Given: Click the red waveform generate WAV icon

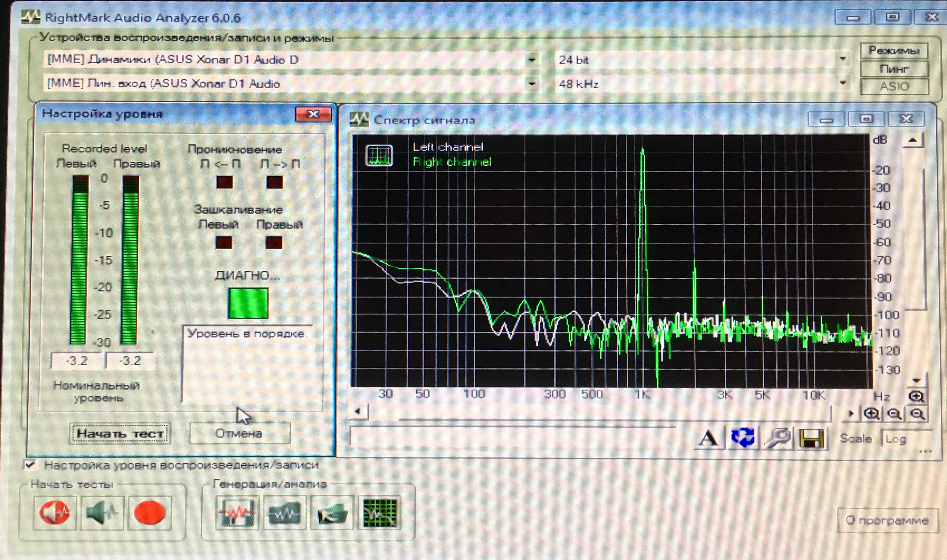Looking at the screenshot, I should pos(237,513).
